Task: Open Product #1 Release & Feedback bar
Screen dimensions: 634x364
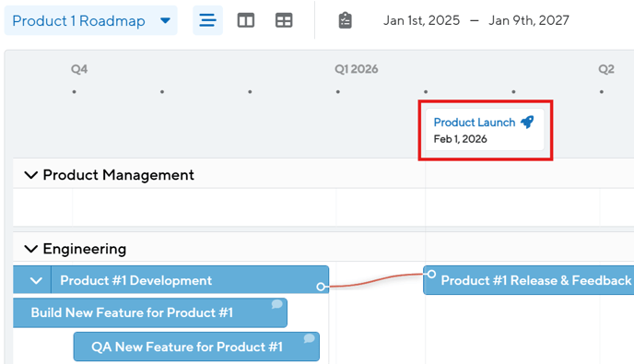Action: click(528, 280)
